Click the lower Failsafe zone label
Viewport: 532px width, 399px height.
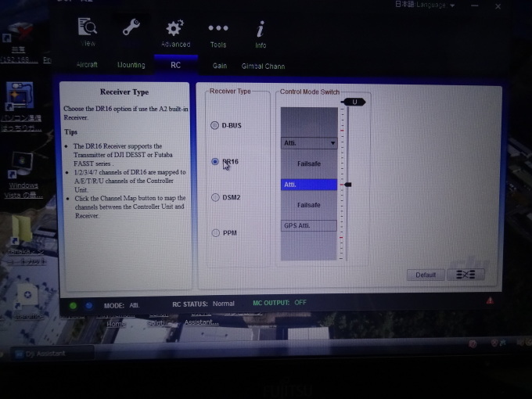click(x=309, y=205)
